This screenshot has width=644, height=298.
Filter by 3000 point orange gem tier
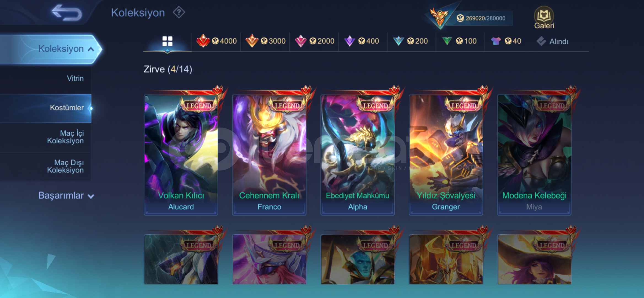coord(265,41)
